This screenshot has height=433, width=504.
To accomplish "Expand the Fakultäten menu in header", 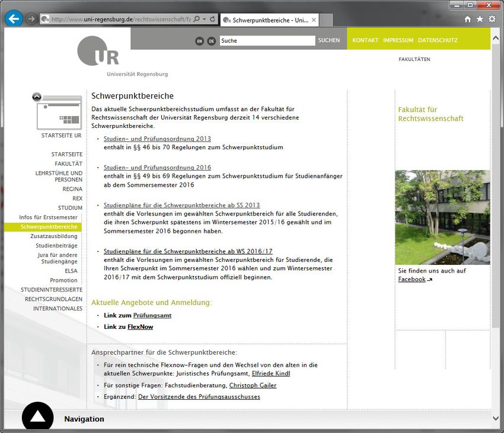I will (x=414, y=59).
